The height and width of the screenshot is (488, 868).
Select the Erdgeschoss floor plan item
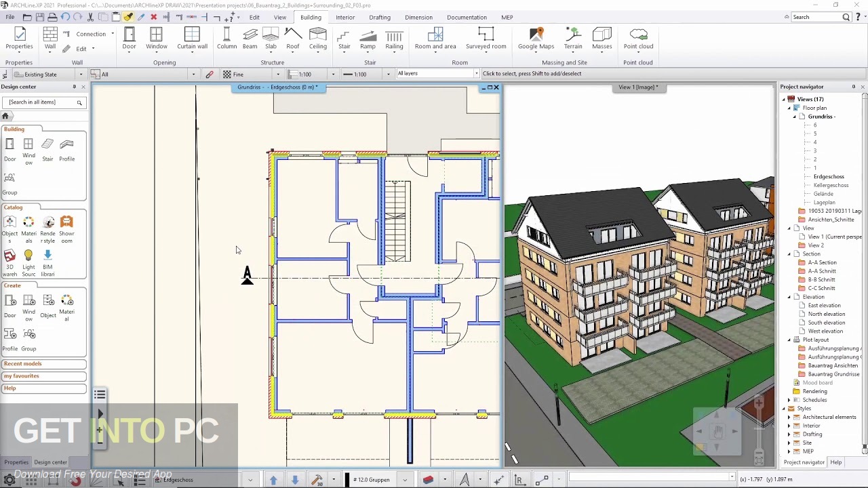pos(829,177)
